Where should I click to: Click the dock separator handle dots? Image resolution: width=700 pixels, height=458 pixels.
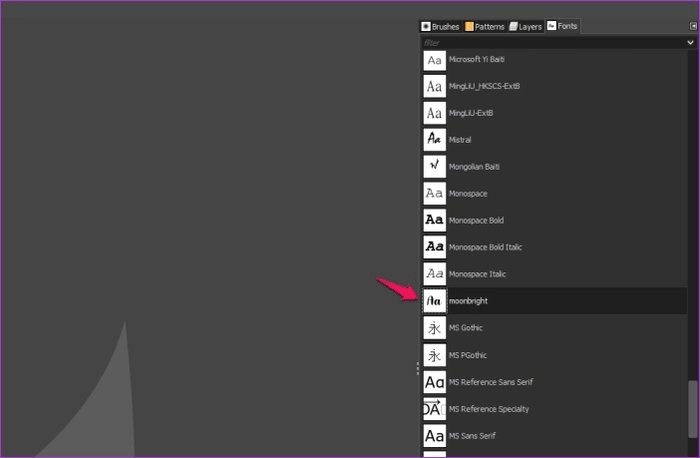click(417, 368)
